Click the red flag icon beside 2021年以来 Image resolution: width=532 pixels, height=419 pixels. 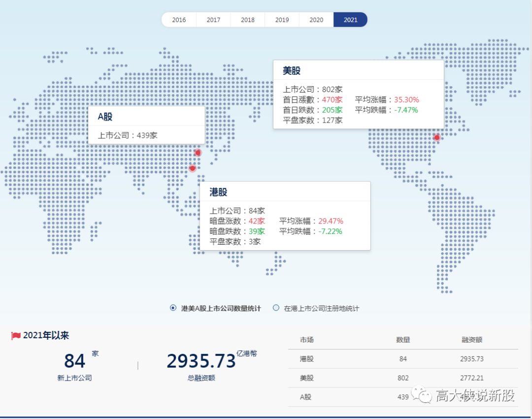coord(16,336)
